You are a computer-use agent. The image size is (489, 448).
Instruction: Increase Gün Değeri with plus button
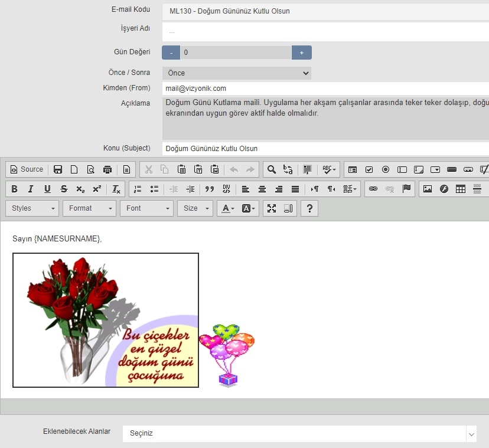point(302,53)
